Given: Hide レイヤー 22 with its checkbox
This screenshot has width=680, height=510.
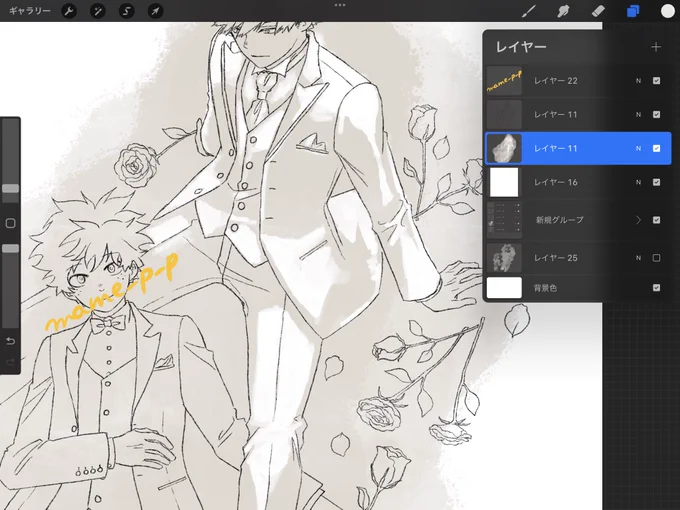Looking at the screenshot, I should [x=656, y=81].
